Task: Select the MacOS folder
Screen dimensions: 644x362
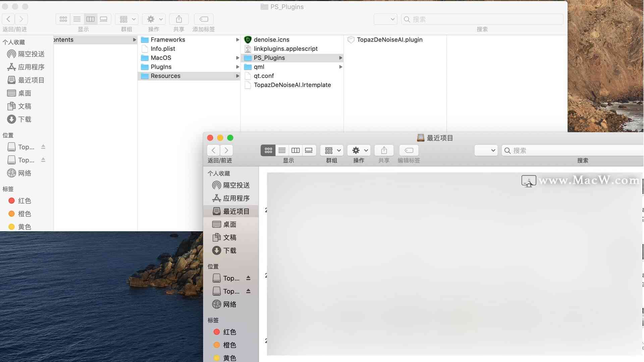Action: (x=190, y=58)
